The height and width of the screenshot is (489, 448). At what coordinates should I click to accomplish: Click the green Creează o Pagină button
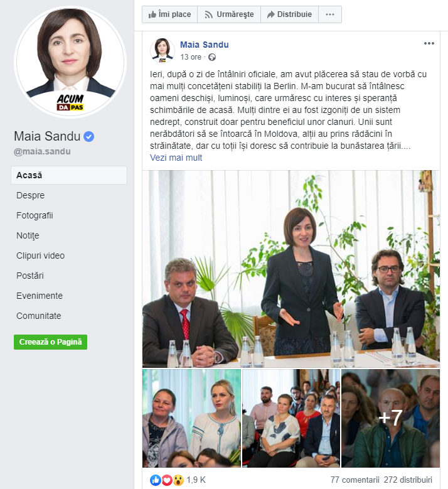(50, 342)
